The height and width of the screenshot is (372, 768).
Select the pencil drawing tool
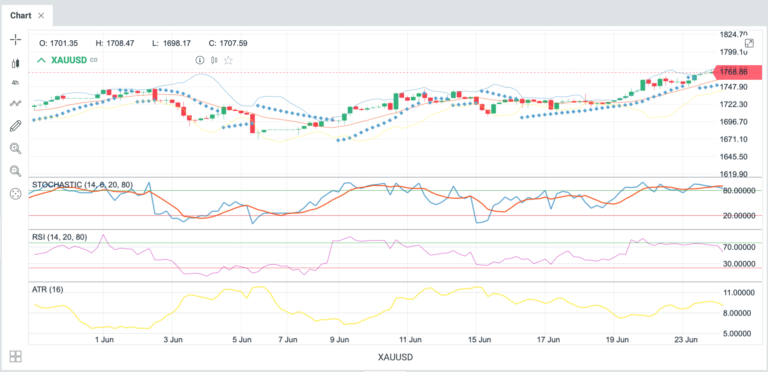pyautogui.click(x=16, y=126)
